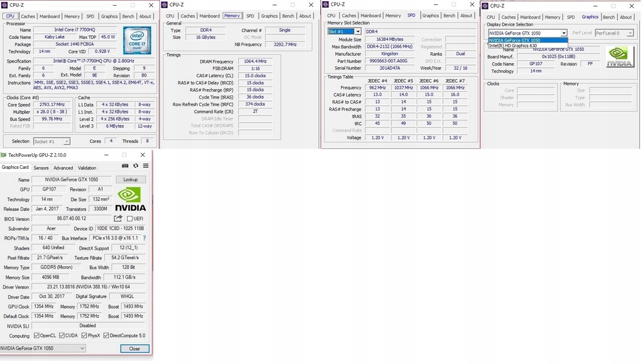Switch to the Advanced tab in GPU-Z
The image size is (643, 364).
tap(63, 168)
